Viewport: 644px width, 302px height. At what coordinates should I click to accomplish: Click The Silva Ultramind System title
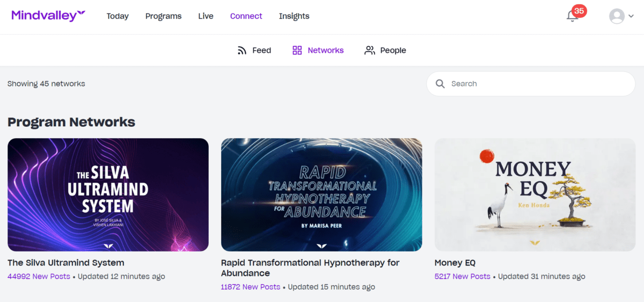[66, 263]
